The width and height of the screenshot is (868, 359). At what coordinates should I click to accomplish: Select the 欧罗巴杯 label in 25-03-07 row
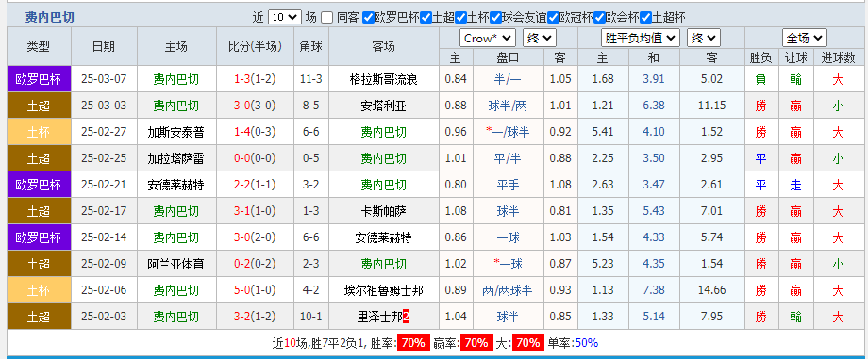coord(39,79)
